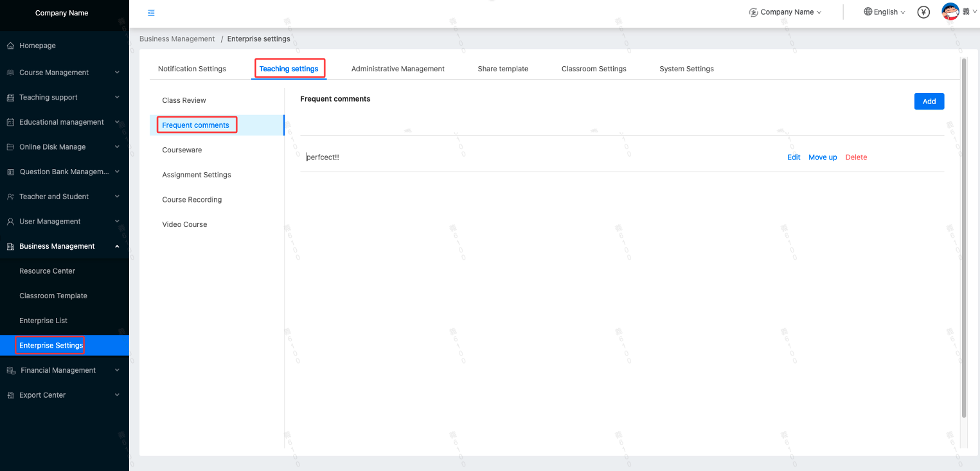Click the Homepage house icon

[10, 46]
